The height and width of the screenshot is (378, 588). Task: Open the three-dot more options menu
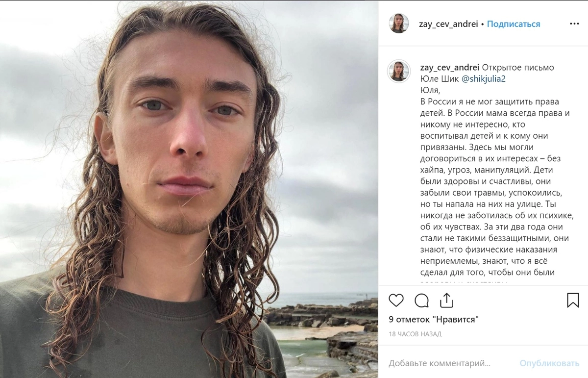pyautogui.click(x=574, y=24)
